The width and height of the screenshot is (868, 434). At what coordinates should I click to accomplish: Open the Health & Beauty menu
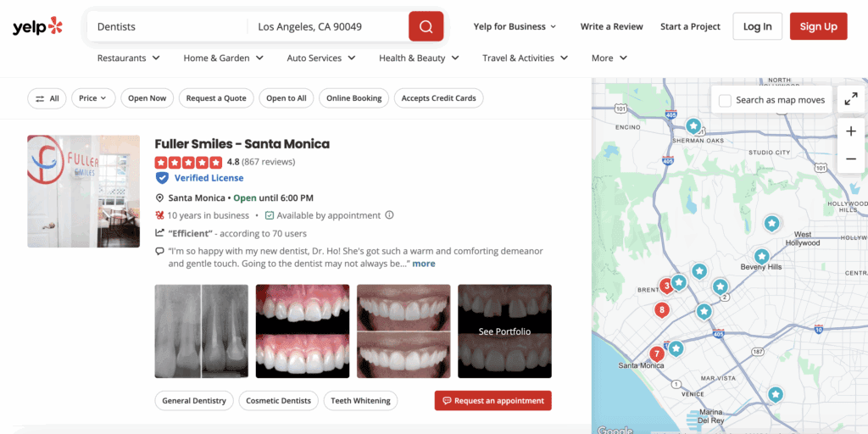(419, 58)
